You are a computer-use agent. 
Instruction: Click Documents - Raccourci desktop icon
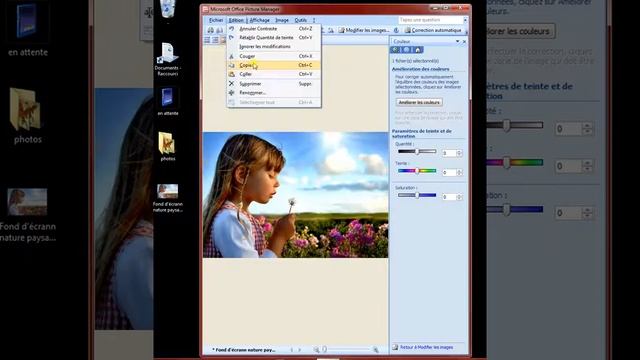click(168, 59)
